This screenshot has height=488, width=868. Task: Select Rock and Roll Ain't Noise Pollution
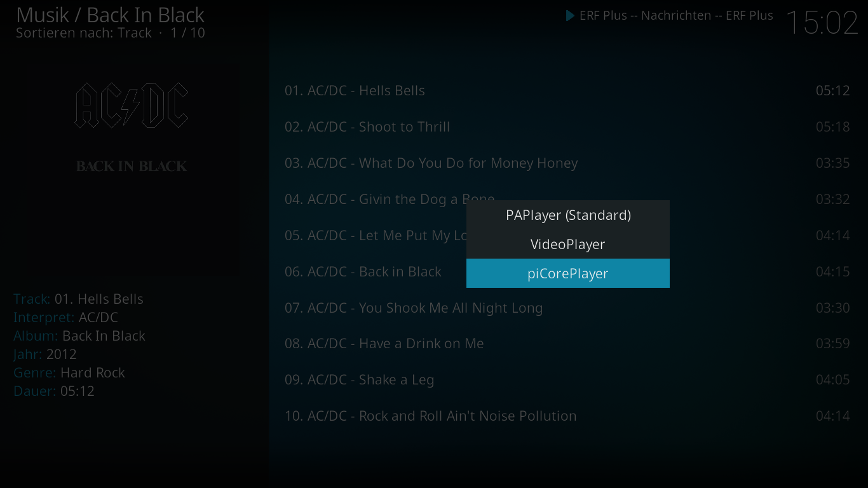click(567, 416)
